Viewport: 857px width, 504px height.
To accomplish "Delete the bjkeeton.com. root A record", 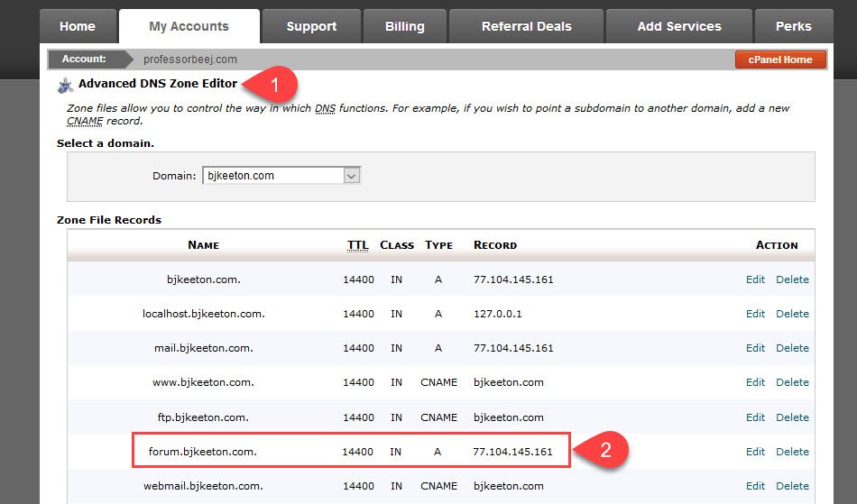I will pyautogui.click(x=792, y=279).
